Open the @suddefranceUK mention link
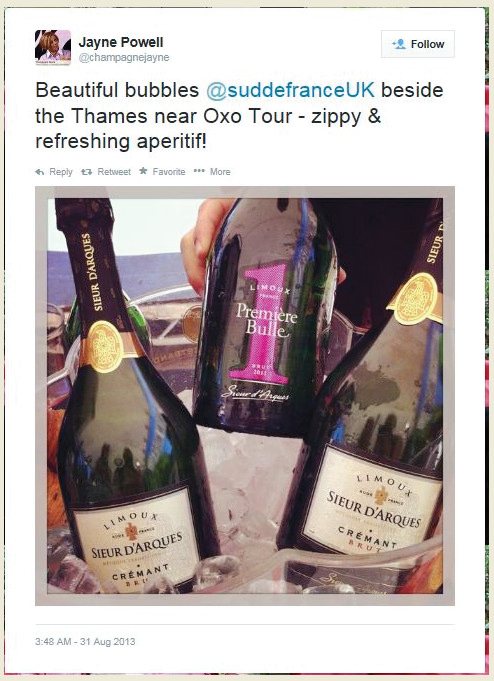494x681 pixels. click(290, 90)
